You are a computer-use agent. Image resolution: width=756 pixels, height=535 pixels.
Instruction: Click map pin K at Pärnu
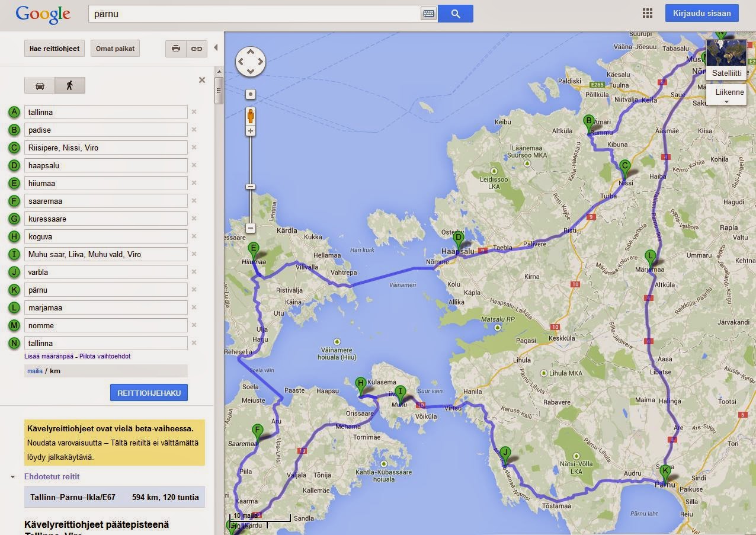pos(665,473)
